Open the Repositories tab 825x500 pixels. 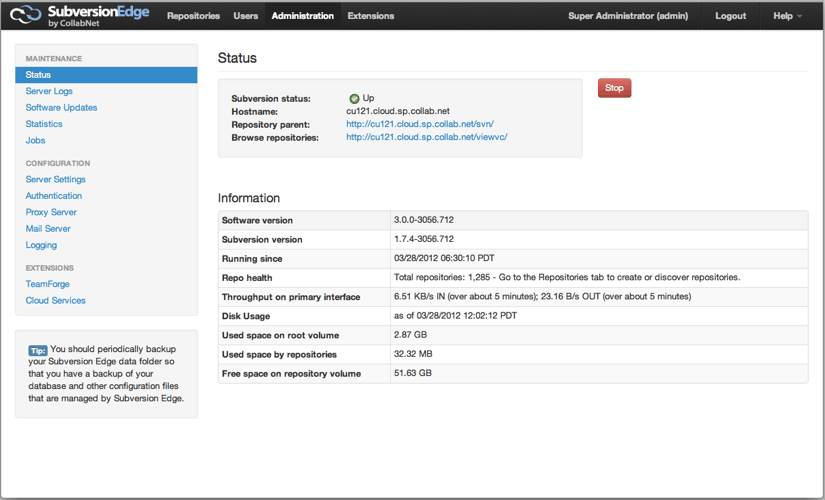[194, 16]
